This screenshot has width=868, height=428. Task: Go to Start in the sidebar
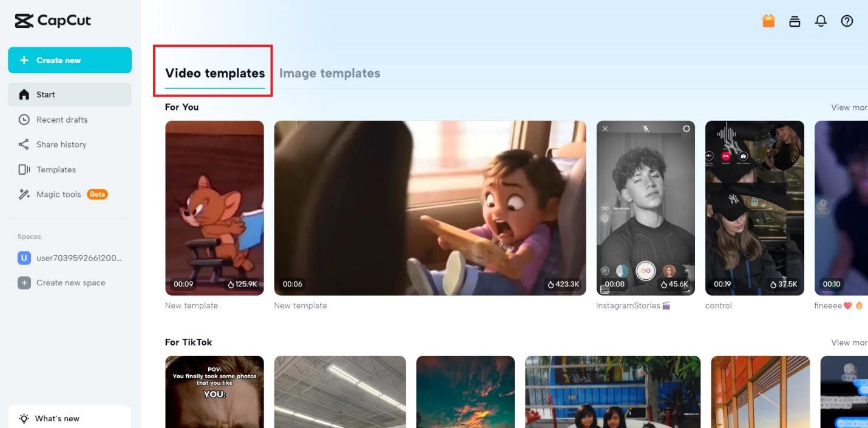coord(70,95)
